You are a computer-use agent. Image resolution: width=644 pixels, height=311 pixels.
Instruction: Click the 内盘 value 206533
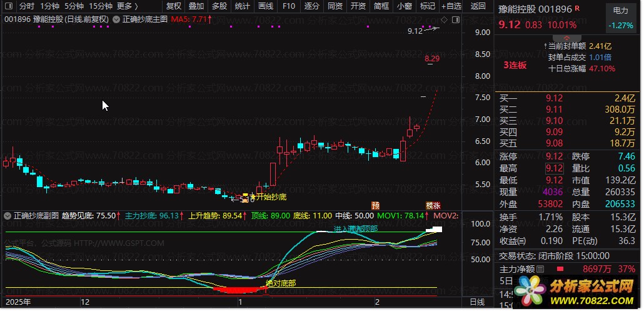click(620, 204)
